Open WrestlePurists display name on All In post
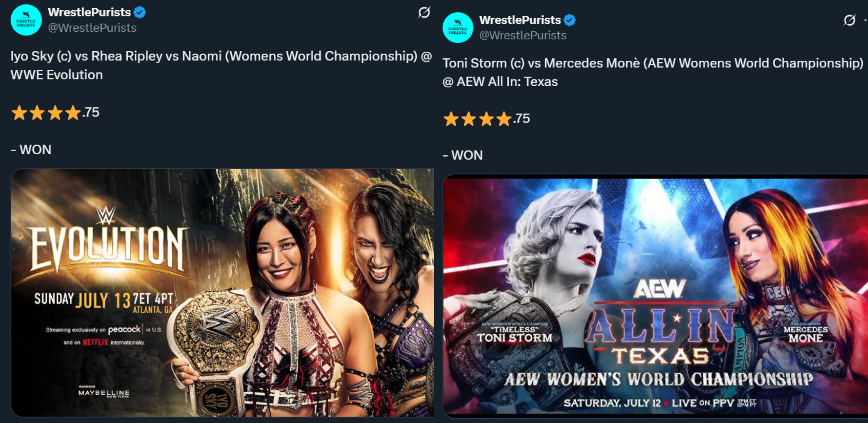 520,20
